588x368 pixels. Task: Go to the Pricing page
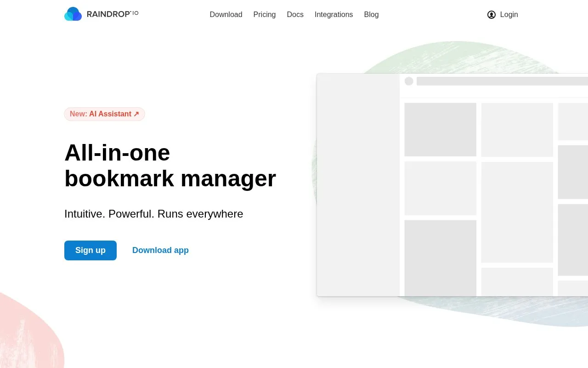click(x=265, y=15)
